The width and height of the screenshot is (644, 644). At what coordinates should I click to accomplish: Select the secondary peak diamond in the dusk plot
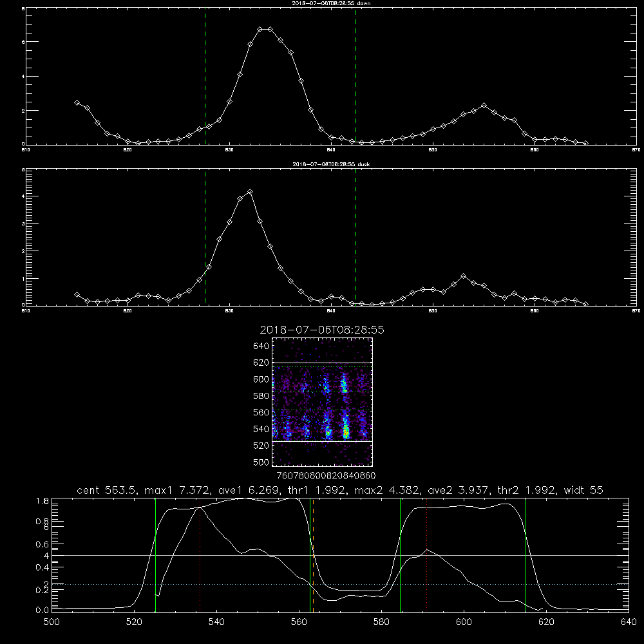pos(463,276)
